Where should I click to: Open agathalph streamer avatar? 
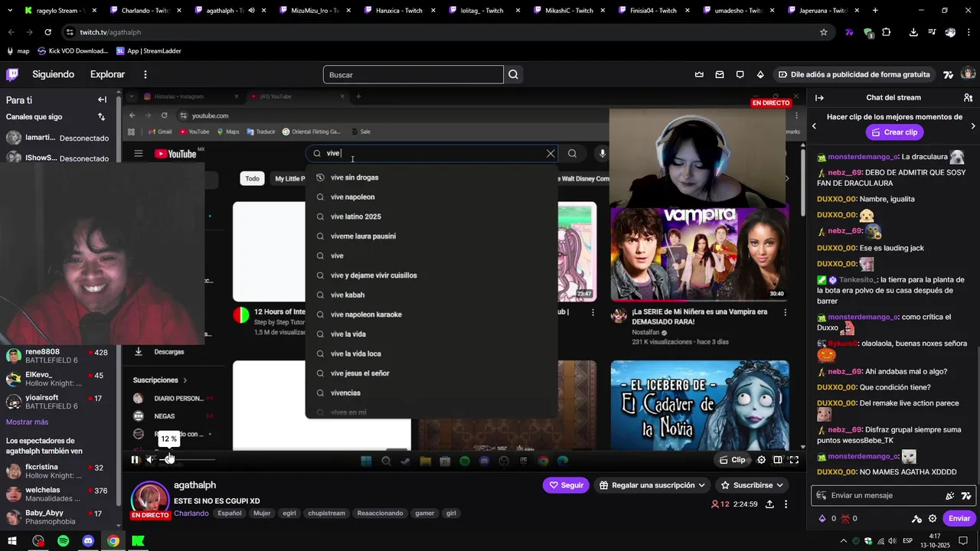pyautogui.click(x=150, y=500)
